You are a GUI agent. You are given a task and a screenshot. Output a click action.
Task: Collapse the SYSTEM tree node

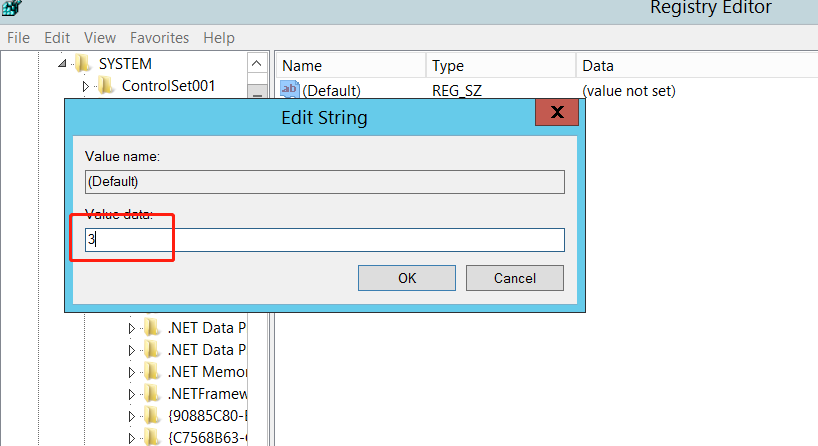coord(62,64)
